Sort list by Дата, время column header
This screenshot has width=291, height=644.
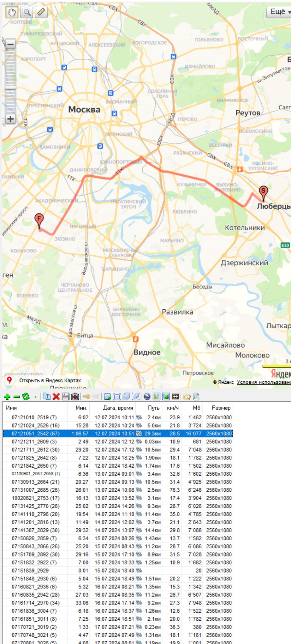[x=118, y=408]
